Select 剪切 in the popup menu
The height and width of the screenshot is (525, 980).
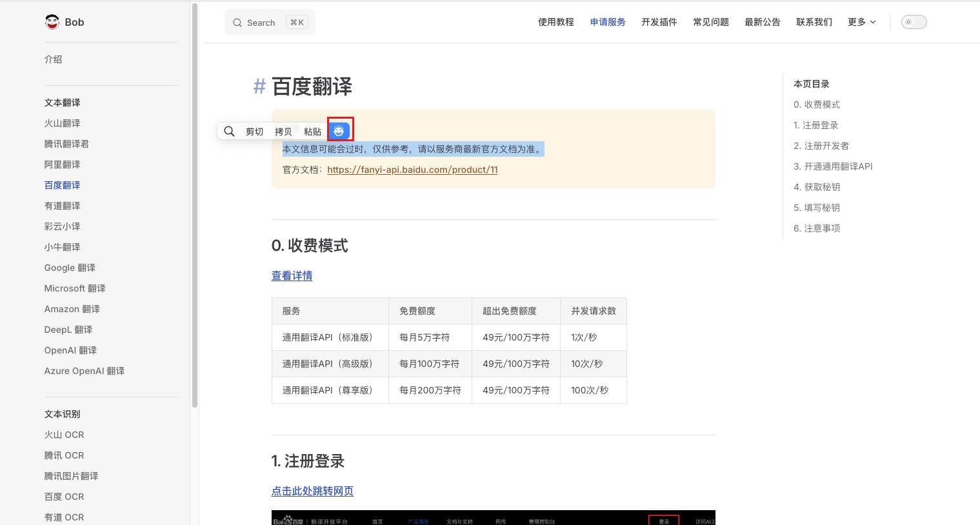(254, 132)
